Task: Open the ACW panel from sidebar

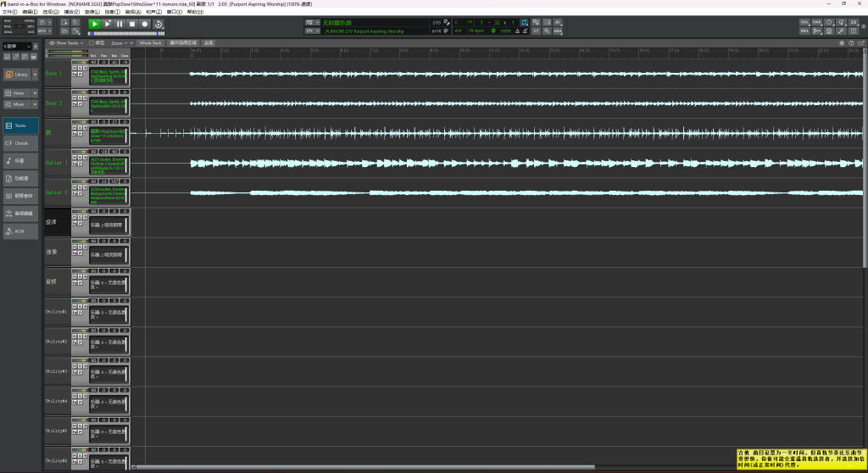Action: pos(20,231)
